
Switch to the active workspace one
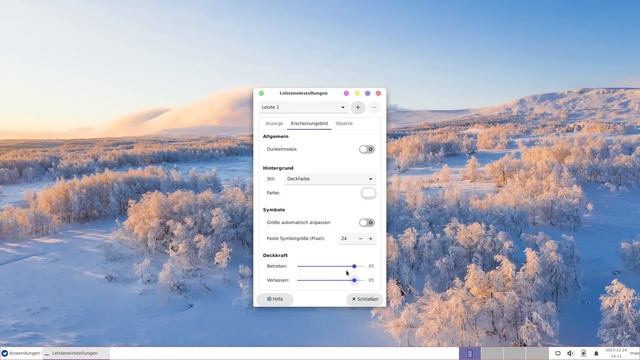pyautogui.click(x=470, y=353)
